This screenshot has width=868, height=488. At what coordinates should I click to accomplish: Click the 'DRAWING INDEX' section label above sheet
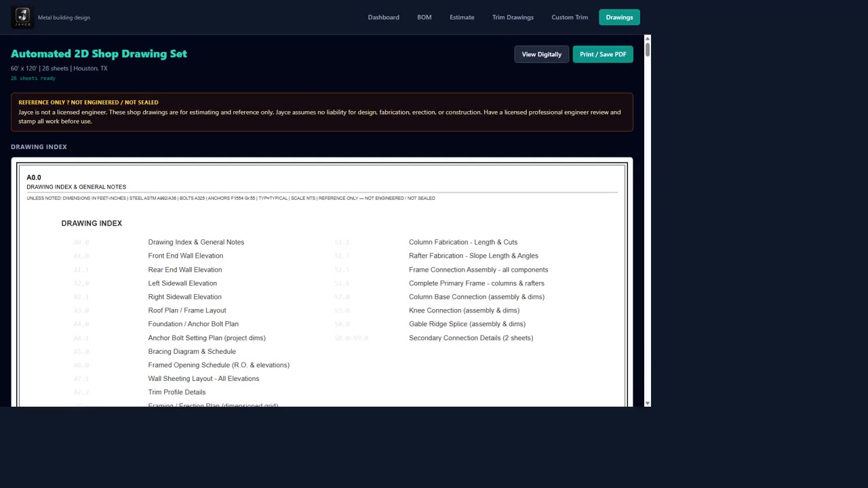point(39,146)
